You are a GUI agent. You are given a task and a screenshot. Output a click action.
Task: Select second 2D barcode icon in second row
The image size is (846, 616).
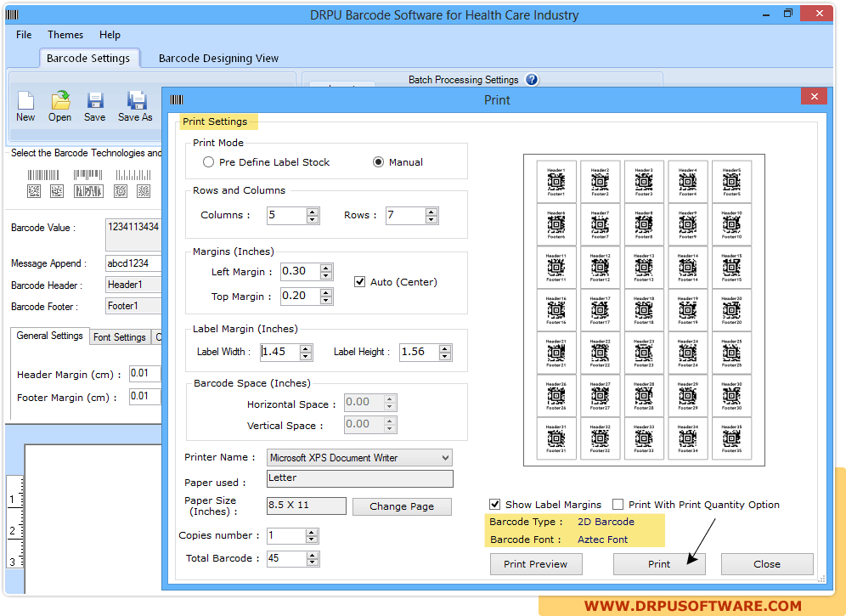pyautogui.click(x=57, y=191)
